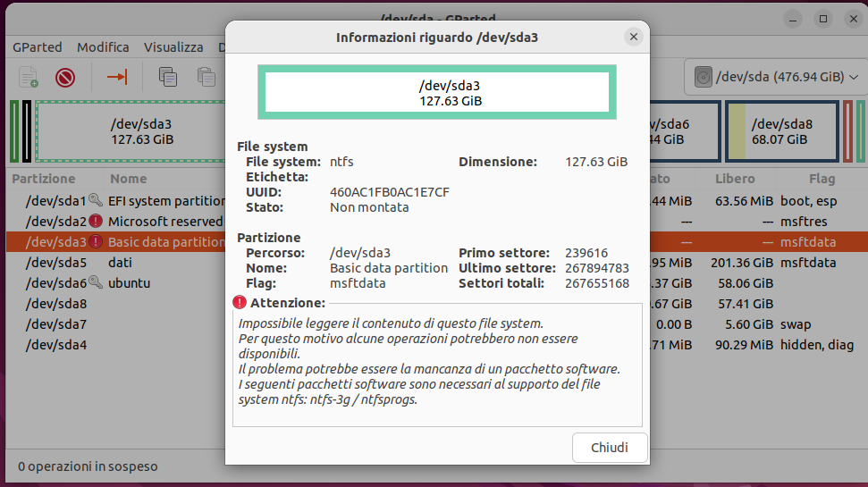Click 'Basic data partition' name in dialog
Screen dimensions: 868x487
click(x=389, y=268)
